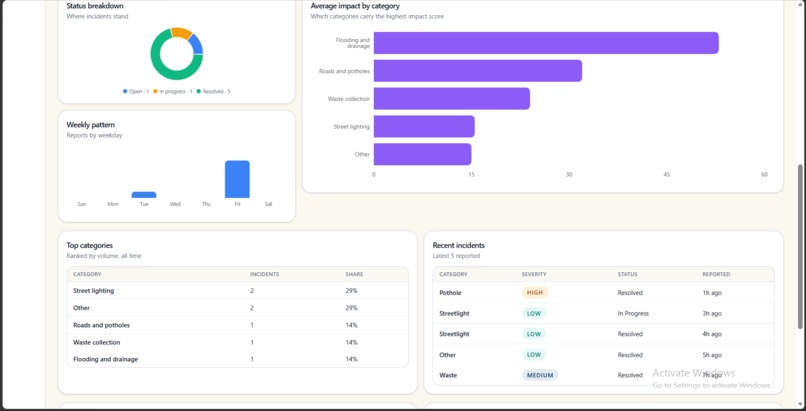
Task: Click the Top categories card title
Action: point(89,246)
